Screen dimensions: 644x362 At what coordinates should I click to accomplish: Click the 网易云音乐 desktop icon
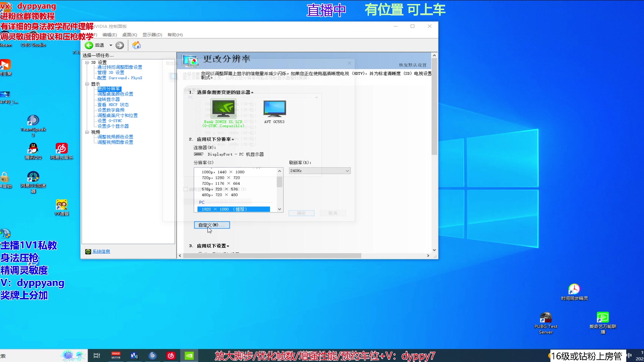(62, 151)
